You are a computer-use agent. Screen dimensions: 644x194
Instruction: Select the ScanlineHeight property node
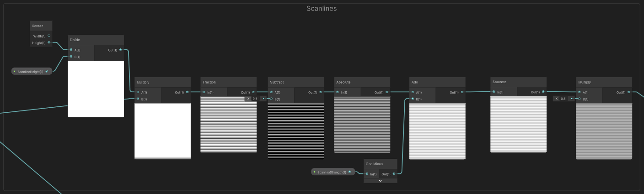coord(30,72)
